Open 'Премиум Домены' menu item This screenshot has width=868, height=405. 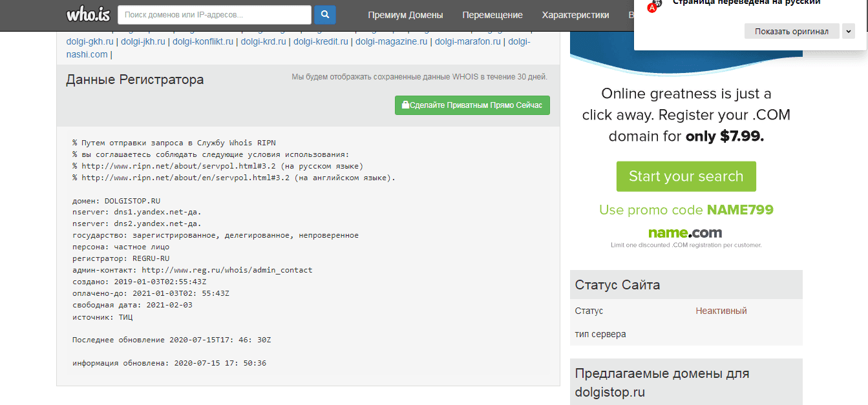pyautogui.click(x=405, y=15)
